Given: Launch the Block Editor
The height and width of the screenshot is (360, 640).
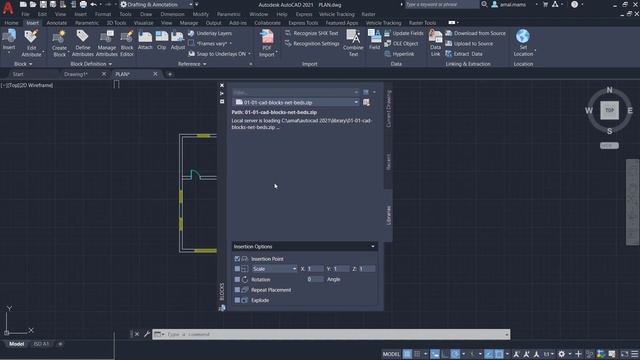Looking at the screenshot, I should [x=127, y=43].
